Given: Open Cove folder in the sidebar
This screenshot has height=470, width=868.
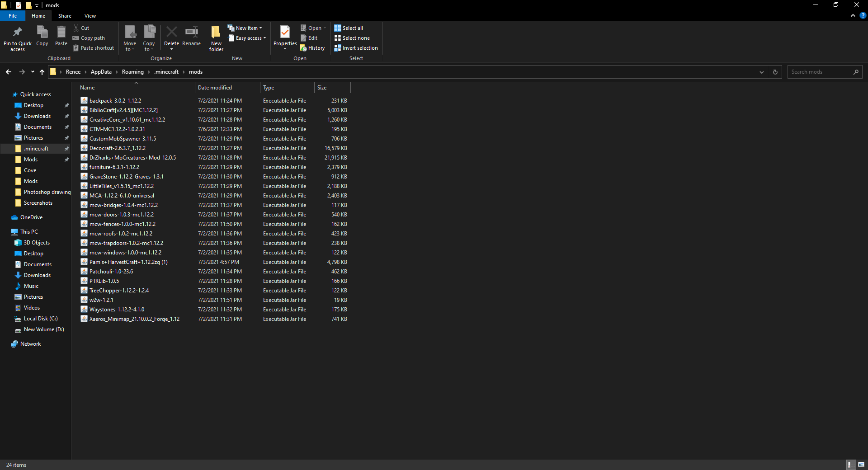Looking at the screenshot, I should [x=30, y=170].
